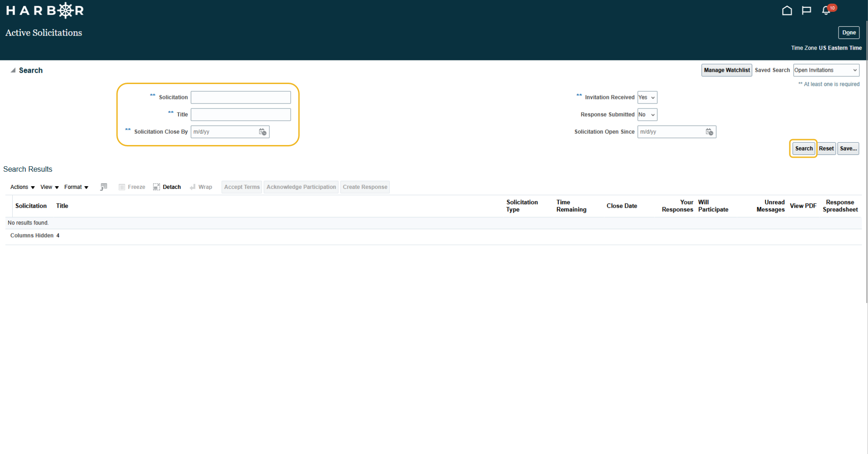Open the Saved Search dropdown
Screen dimensions: 868x454
point(826,70)
